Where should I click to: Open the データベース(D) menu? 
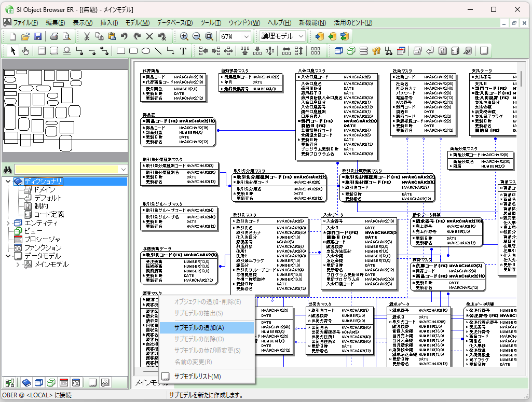(175, 23)
